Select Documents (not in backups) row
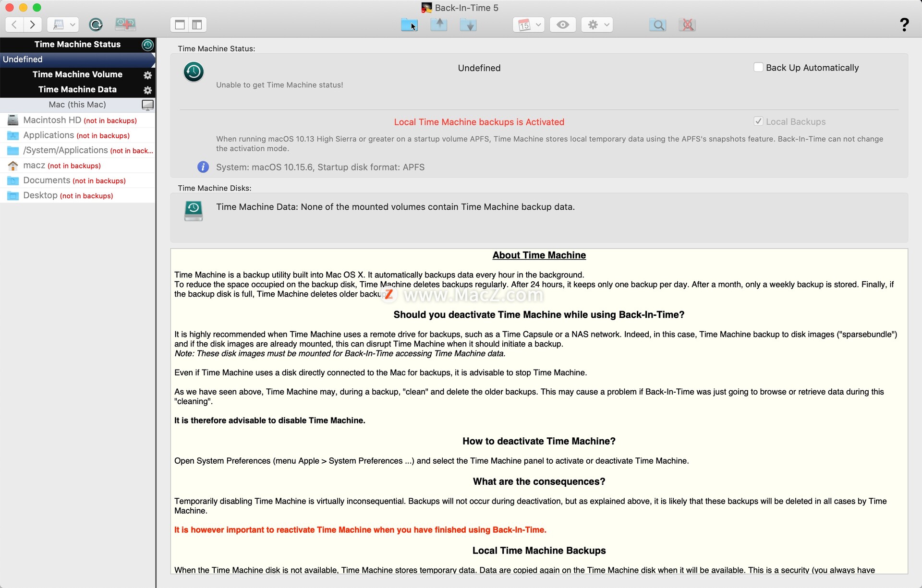The width and height of the screenshot is (922, 588). click(x=77, y=180)
